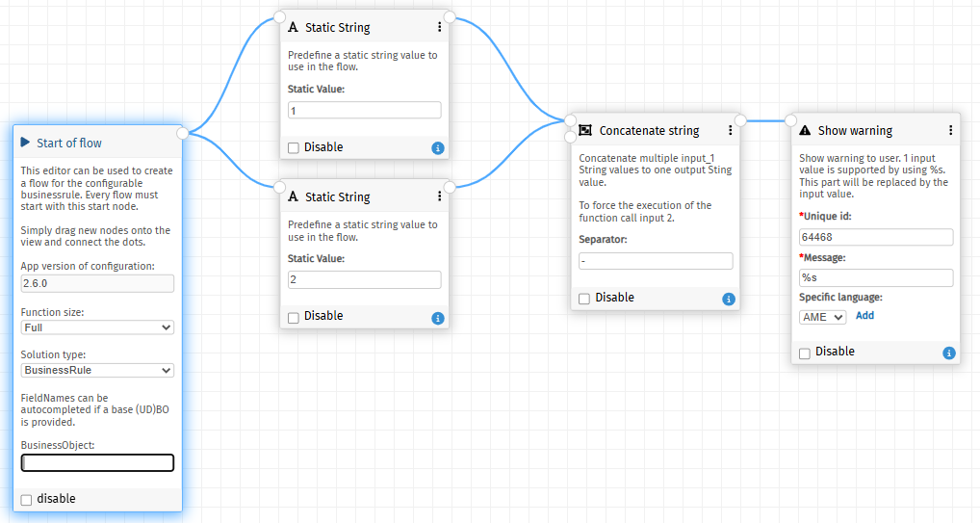980x523 pixels.
Task: Expand the Solution type BusinessRule dropdown
Action: pyautogui.click(x=97, y=370)
